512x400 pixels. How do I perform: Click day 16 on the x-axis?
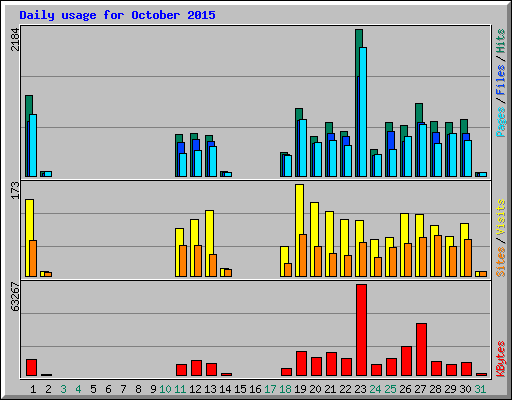tap(255, 389)
